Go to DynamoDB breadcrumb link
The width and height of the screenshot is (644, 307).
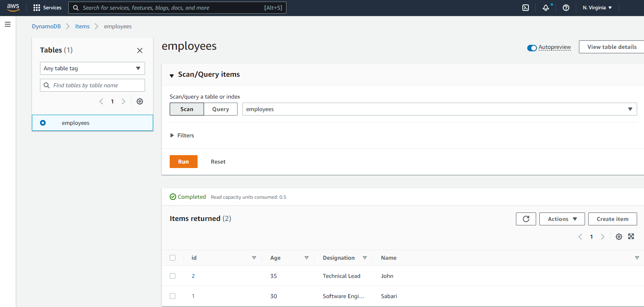click(46, 26)
